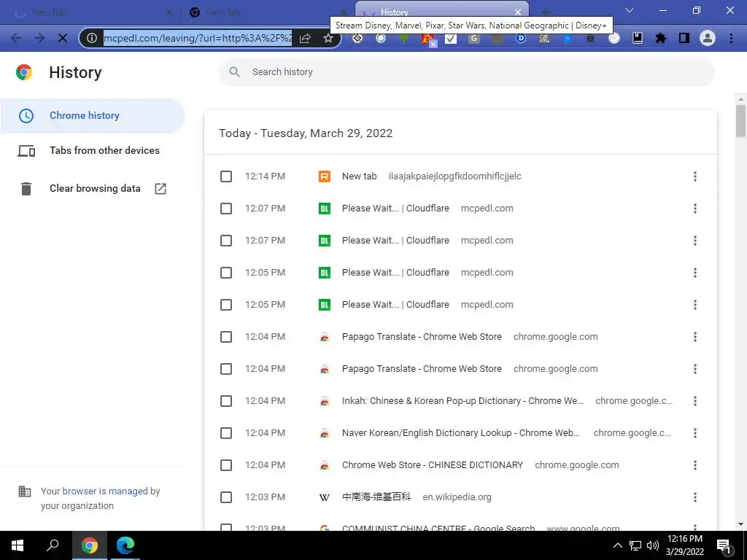Click the checkmark extension icon in toolbar
The height and width of the screenshot is (560, 747).
click(x=451, y=38)
